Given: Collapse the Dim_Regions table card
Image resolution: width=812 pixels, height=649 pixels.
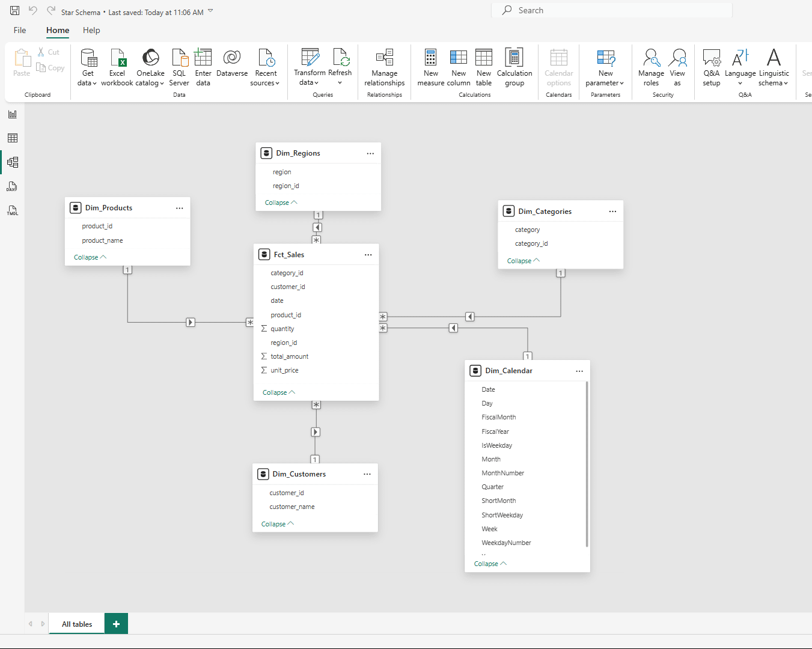Looking at the screenshot, I should (281, 203).
